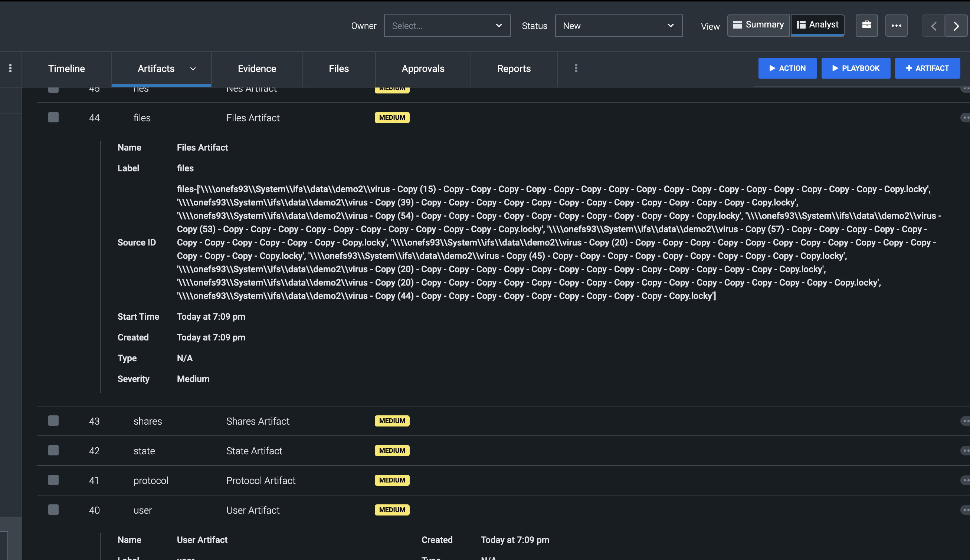Switch to Summary view

tap(758, 24)
